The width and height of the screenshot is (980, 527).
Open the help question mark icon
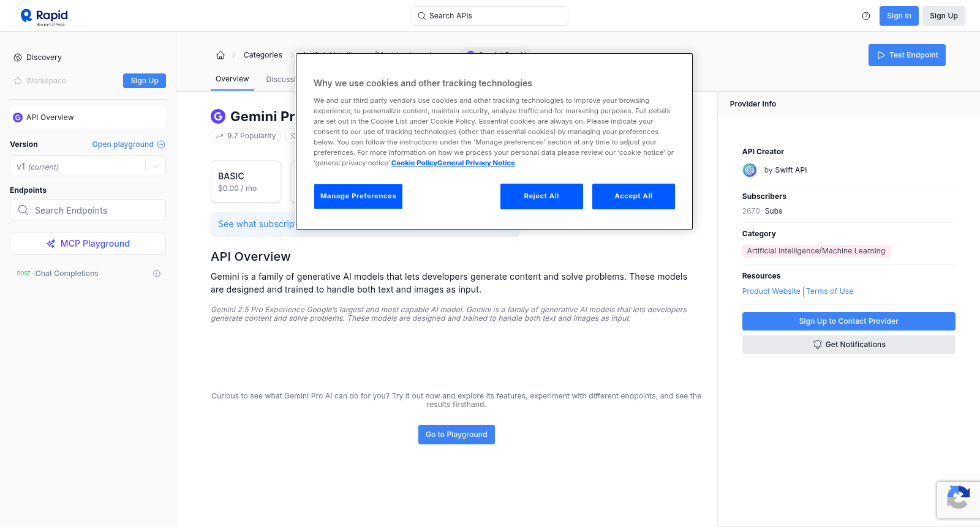point(866,16)
